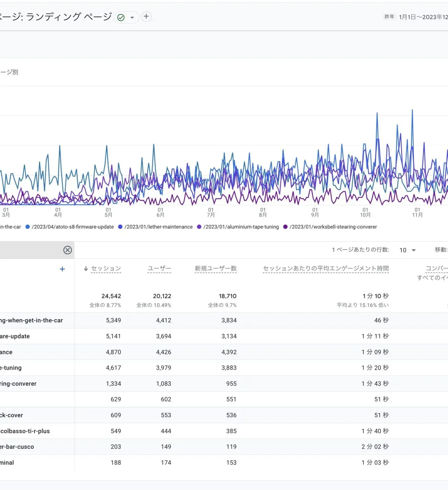This screenshot has height=490, width=448.
Task: Click the engagement time cell 2 分 02 秒
Action: 375,447
